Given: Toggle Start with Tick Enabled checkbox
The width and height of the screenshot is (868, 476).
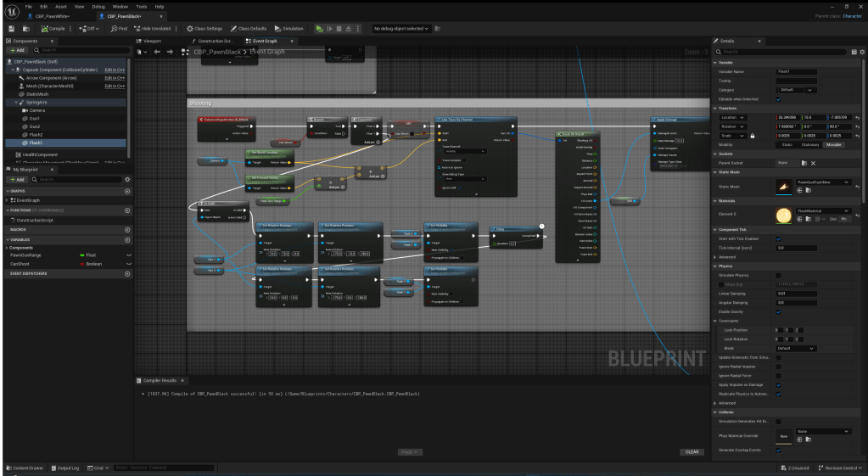Looking at the screenshot, I should tap(779, 238).
